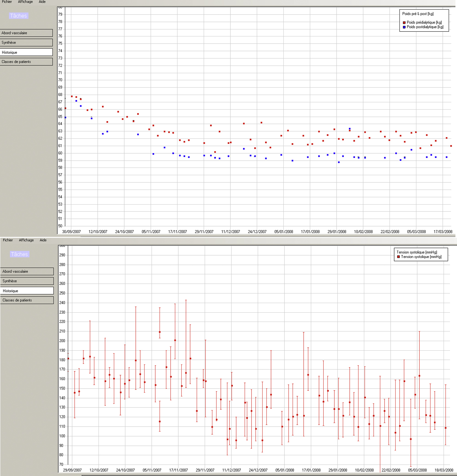The image size is (457, 476).
Task: Click 18/03/2008 date on tension chart axis
Action: 444,470
